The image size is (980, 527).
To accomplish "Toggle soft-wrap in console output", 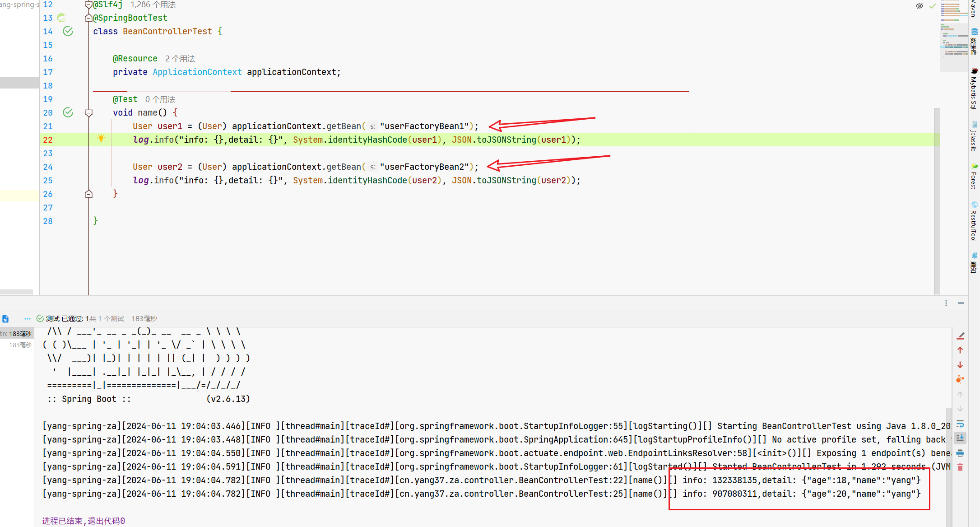I will click(x=960, y=424).
